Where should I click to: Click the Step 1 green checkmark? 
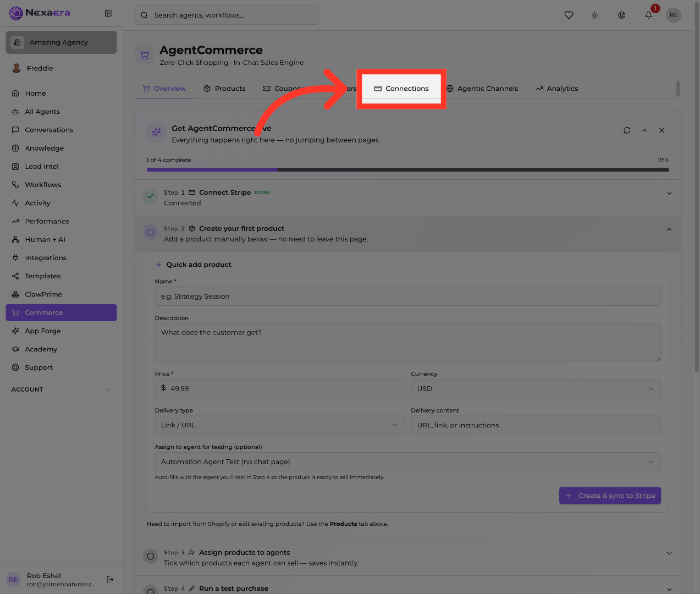(x=150, y=196)
